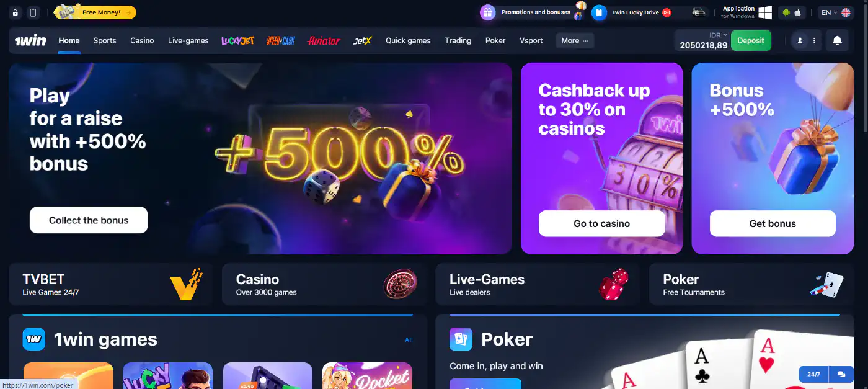
Task: Click the Collect the bonus button
Action: [x=89, y=220]
